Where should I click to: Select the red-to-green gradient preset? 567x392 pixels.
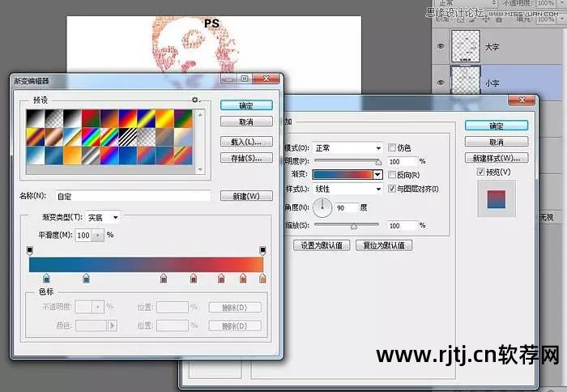[x=91, y=118]
